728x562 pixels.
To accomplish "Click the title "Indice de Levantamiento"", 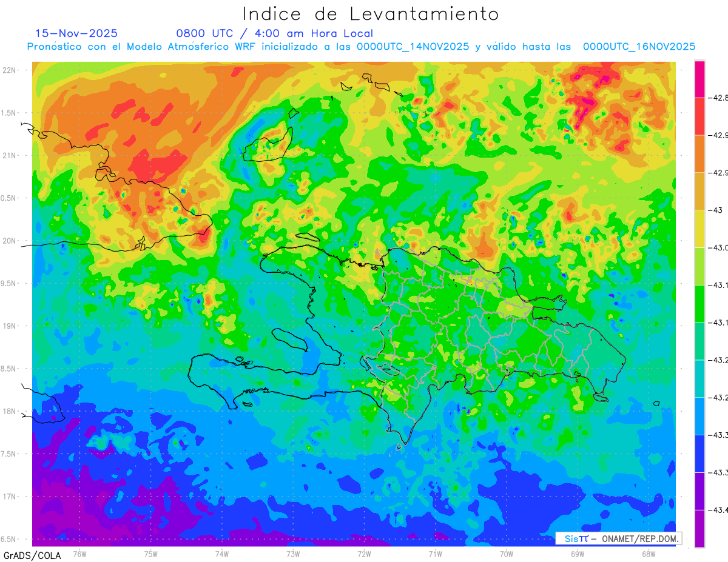I will click(371, 14).
